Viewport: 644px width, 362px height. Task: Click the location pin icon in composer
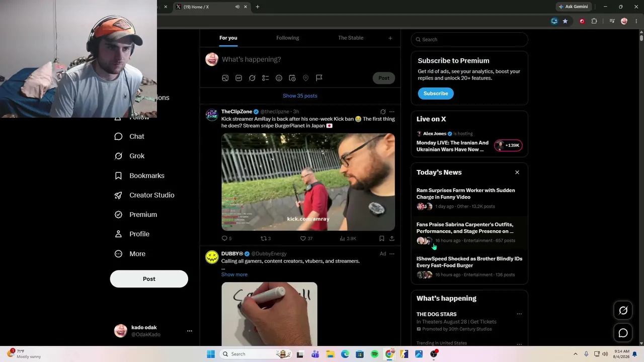[x=305, y=78]
